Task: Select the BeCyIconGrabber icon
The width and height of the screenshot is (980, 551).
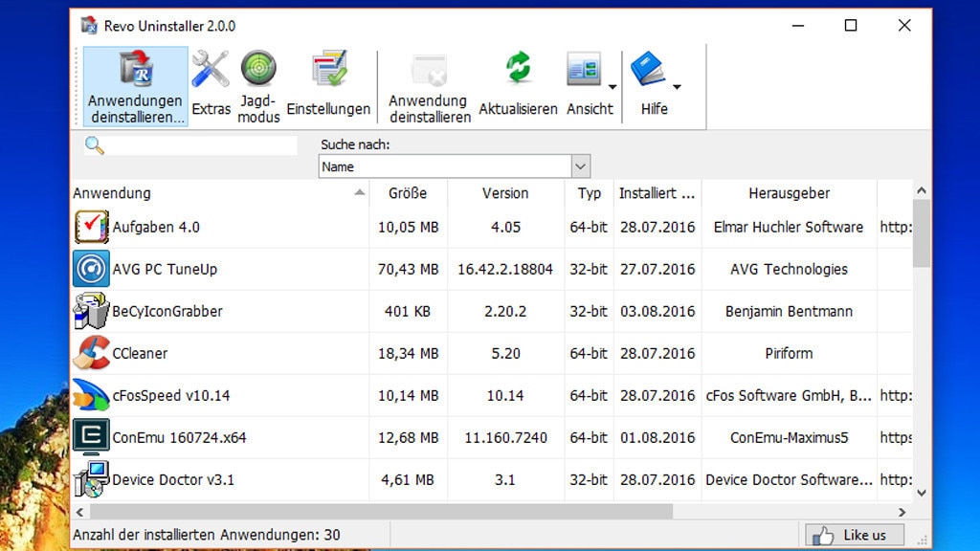Action: click(x=91, y=311)
